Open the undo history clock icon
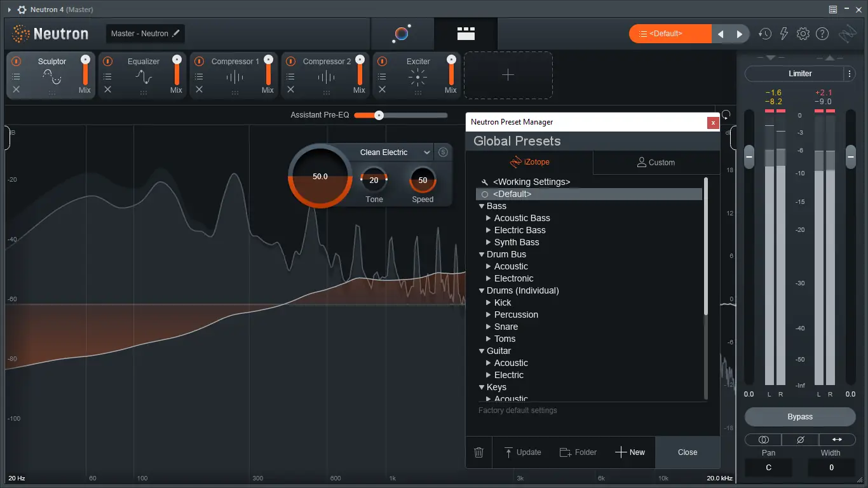 [765, 34]
